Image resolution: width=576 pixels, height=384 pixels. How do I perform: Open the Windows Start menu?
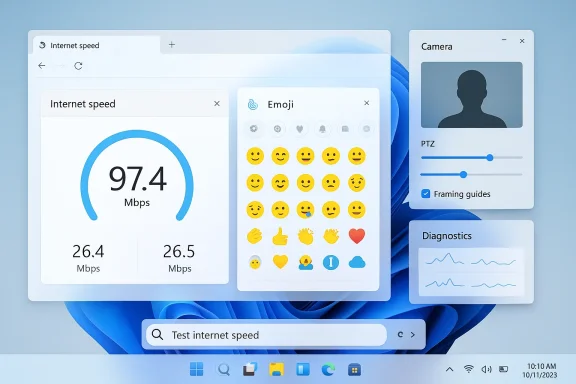[197, 369]
